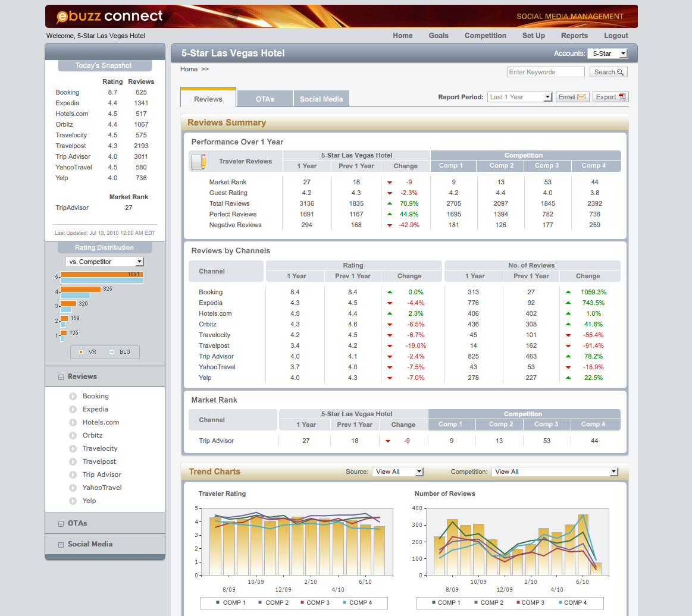692x616 pixels.
Task: Click arrow icon beside Trip Advisor in sidebar
Action: (x=73, y=474)
